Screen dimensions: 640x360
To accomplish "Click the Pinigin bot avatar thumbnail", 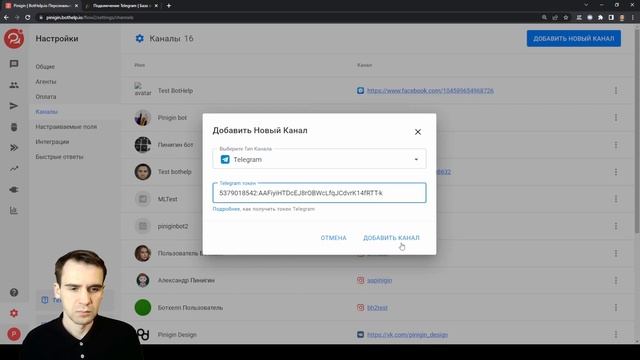I will tap(143, 118).
